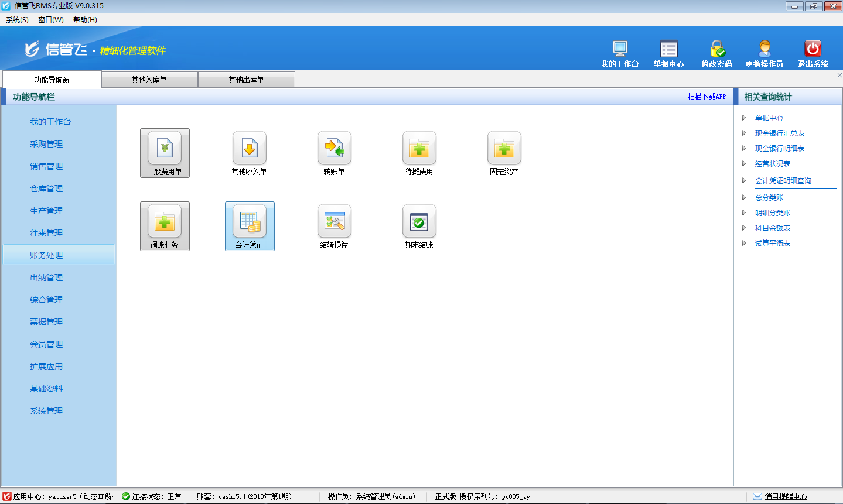Viewport: 843px width, 504px height.
Task: Open 消息提醒中心 in status bar
Action: (x=785, y=496)
